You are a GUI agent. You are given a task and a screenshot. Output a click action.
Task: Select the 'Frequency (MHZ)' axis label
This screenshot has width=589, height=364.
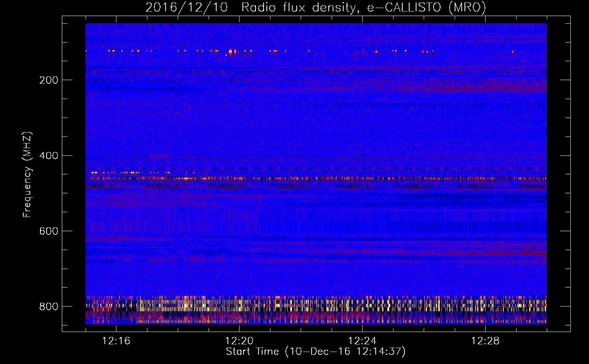coord(27,174)
